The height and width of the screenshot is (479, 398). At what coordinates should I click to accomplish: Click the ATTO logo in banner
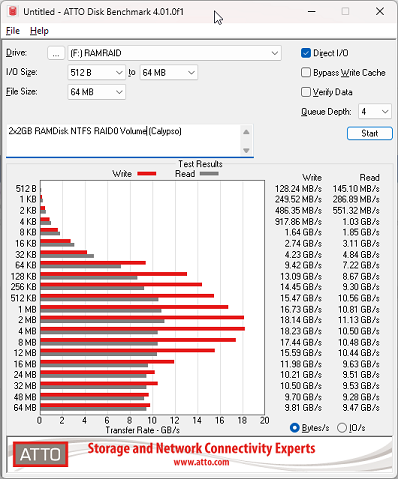pyautogui.click(x=41, y=454)
